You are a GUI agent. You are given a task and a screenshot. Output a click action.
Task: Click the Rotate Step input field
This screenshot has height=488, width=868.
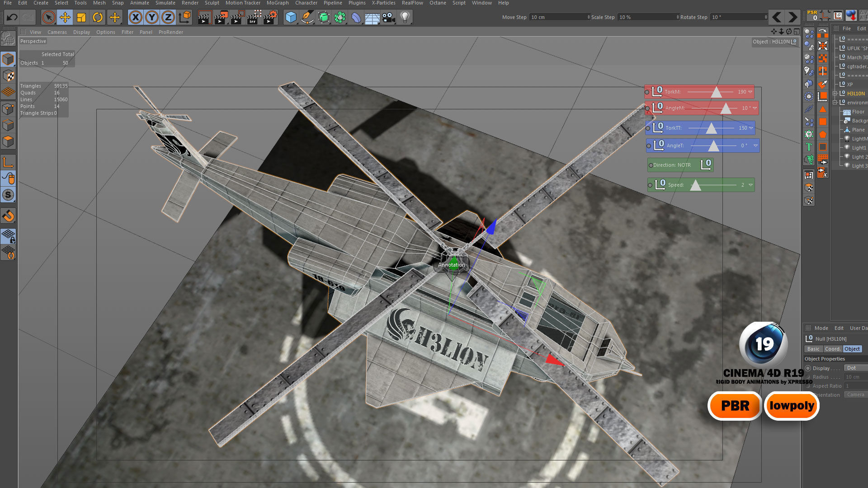(739, 17)
